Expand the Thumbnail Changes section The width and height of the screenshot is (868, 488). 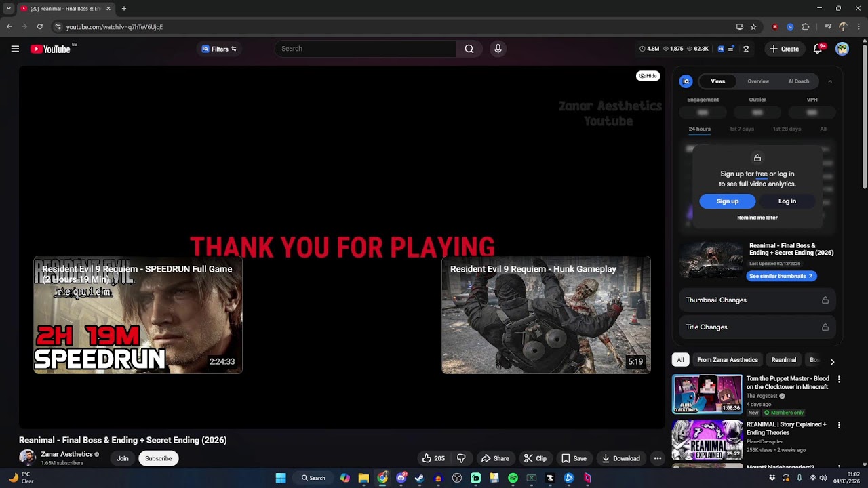757,300
